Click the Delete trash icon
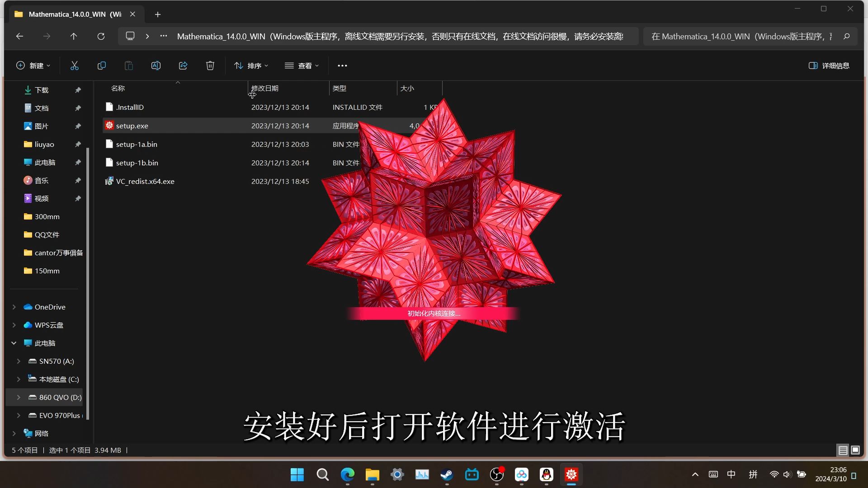Image resolution: width=868 pixels, height=488 pixels. (x=210, y=66)
